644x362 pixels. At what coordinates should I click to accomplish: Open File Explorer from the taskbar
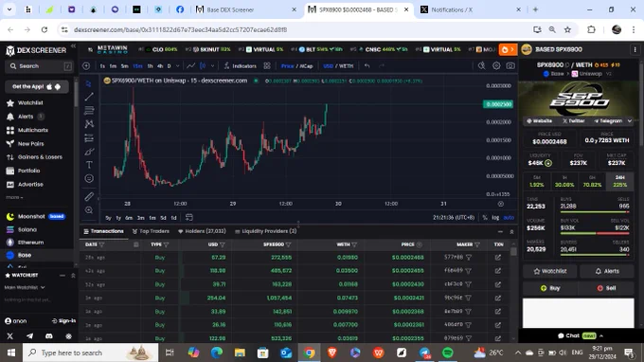pyautogui.click(x=240, y=353)
